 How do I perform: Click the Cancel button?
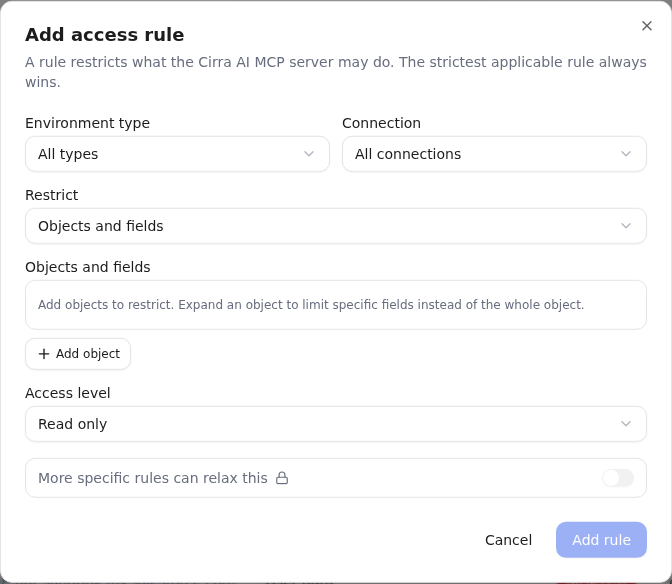tap(508, 540)
